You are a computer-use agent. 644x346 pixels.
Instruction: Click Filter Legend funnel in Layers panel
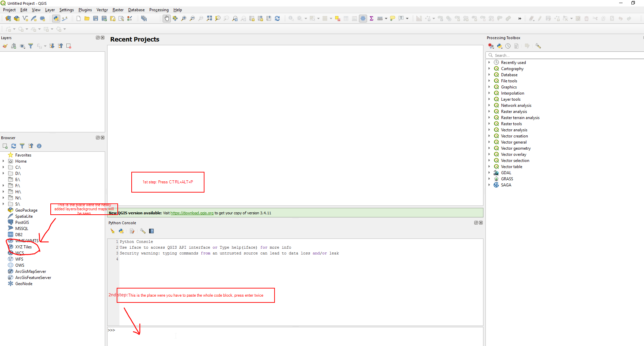(x=31, y=46)
